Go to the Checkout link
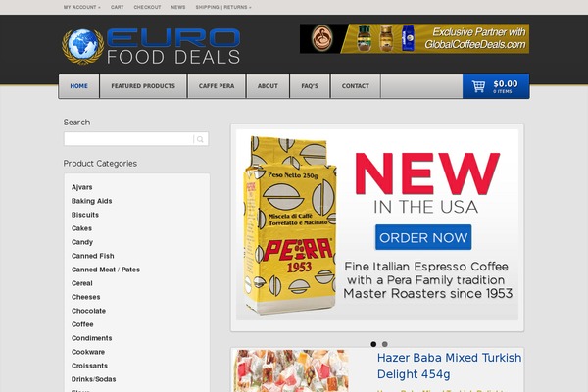This screenshot has width=588, height=392. click(147, 7)
